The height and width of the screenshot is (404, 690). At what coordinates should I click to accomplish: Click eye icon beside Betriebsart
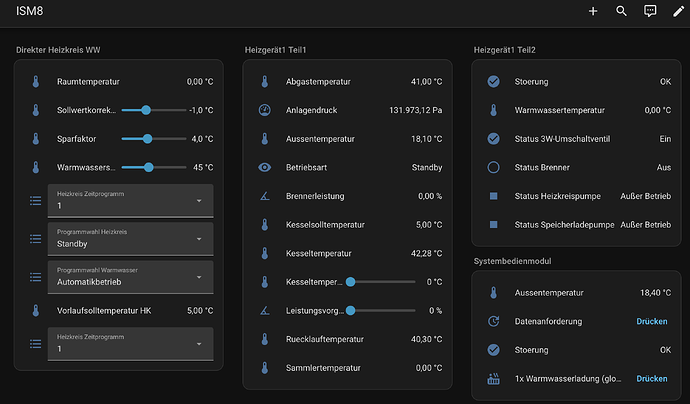(x=264, y=167)
